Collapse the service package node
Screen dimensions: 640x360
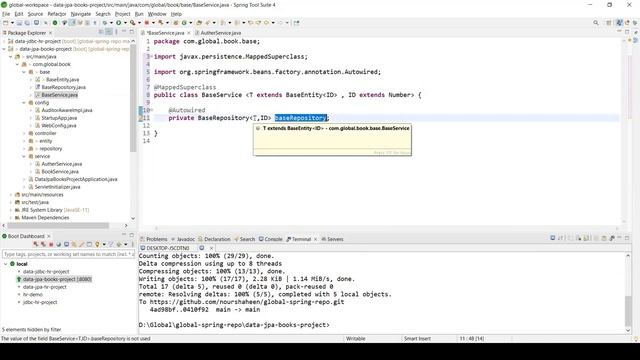tap(24, 156)
